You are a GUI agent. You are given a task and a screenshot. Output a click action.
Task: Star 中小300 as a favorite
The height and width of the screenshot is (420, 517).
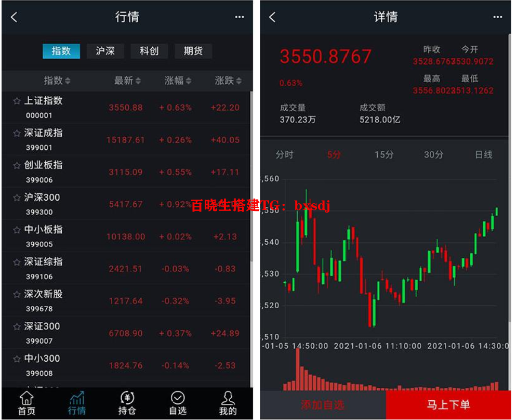[x=17, y=359]
